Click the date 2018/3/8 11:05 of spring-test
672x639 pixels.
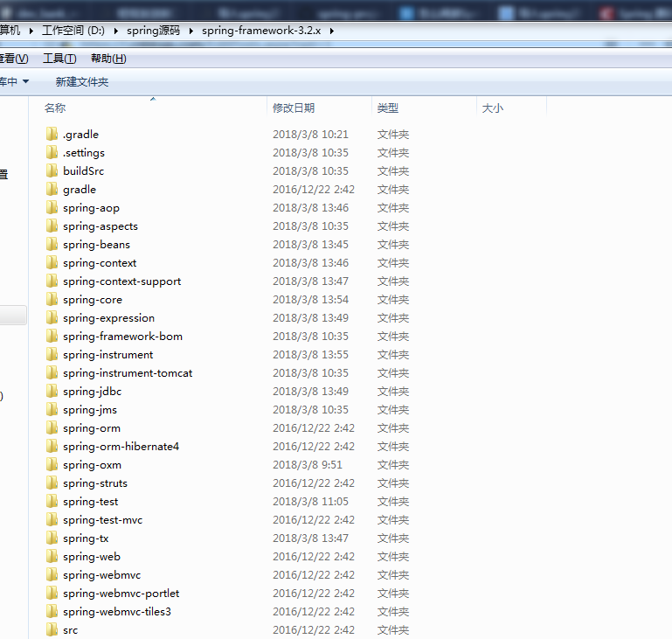coord(311,501)
